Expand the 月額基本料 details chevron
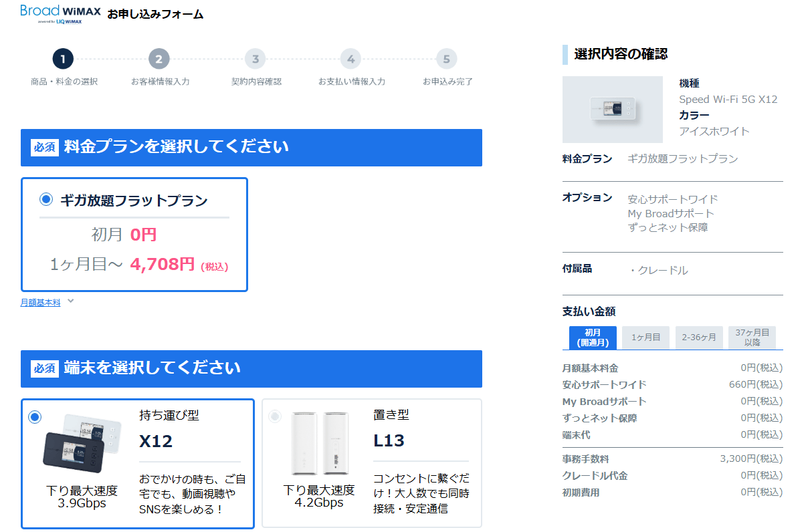This screenshot has height=532, width=808. click(70, 301)
